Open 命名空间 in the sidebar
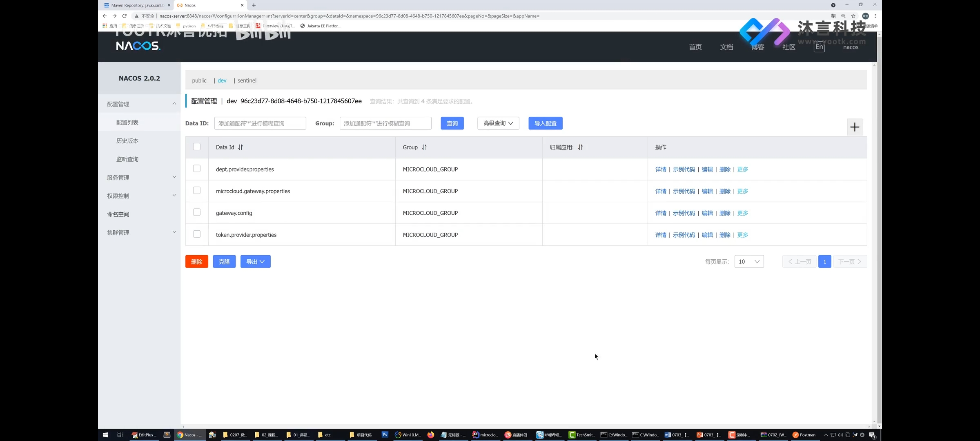The image size is (980, 441). (x=118, y=214)
